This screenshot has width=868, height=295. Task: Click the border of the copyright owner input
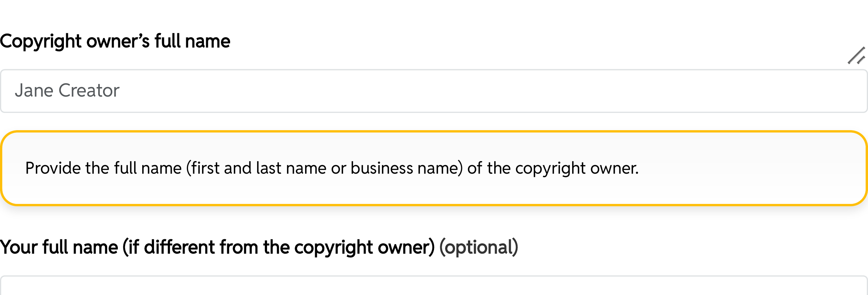click(434, 69)
